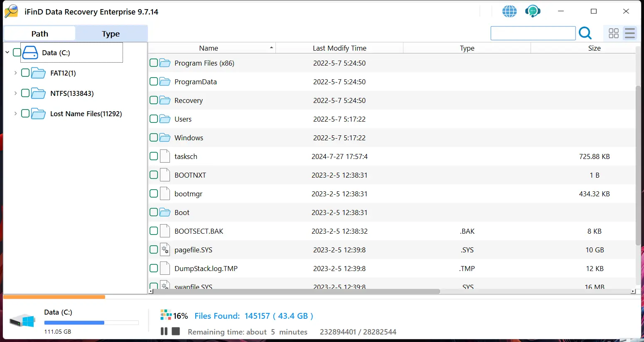The height and width of the screenshot is (342, 644).
Task: Click the tasksch file icon
Action: pos(165,156)
